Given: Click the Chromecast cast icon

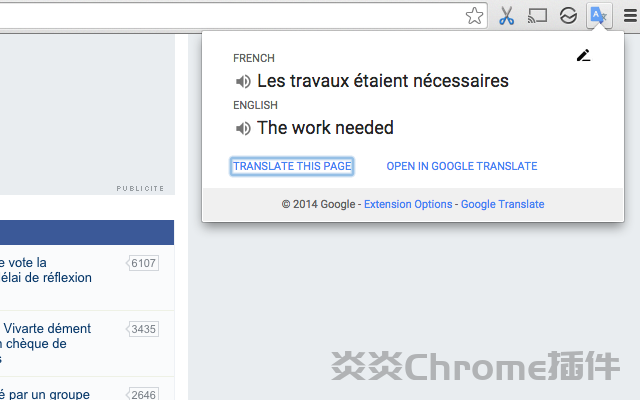Looking at the screenshot, I should point(538,16).
